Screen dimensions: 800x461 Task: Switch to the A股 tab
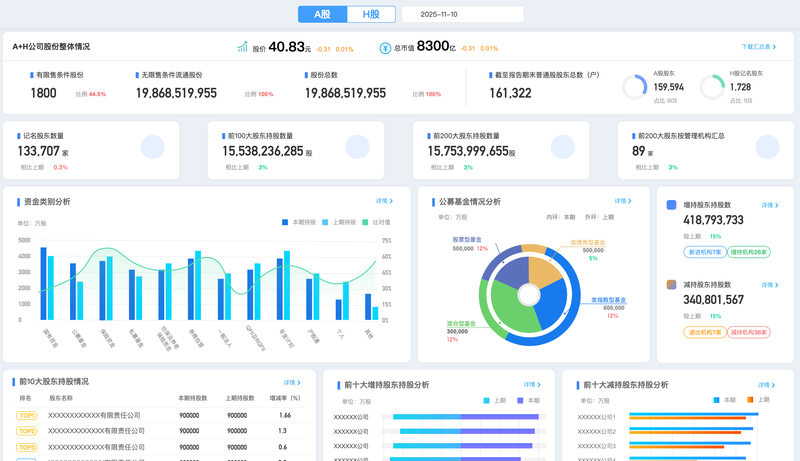point(322,14)
